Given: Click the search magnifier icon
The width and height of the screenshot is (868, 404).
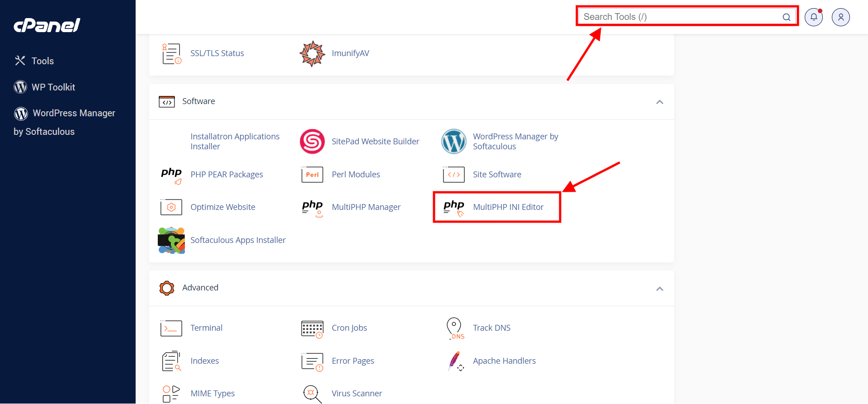Looking at the screenshot, I should [787, 17].
